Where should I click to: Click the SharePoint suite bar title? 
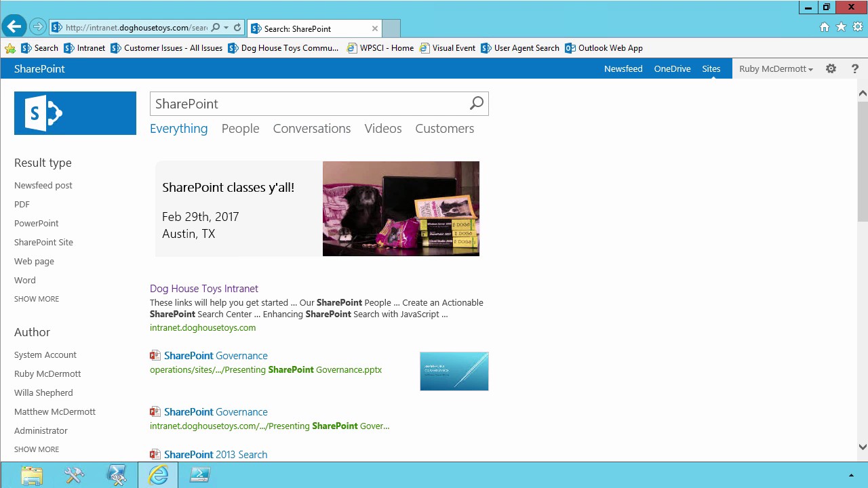(x=39, y=69)
